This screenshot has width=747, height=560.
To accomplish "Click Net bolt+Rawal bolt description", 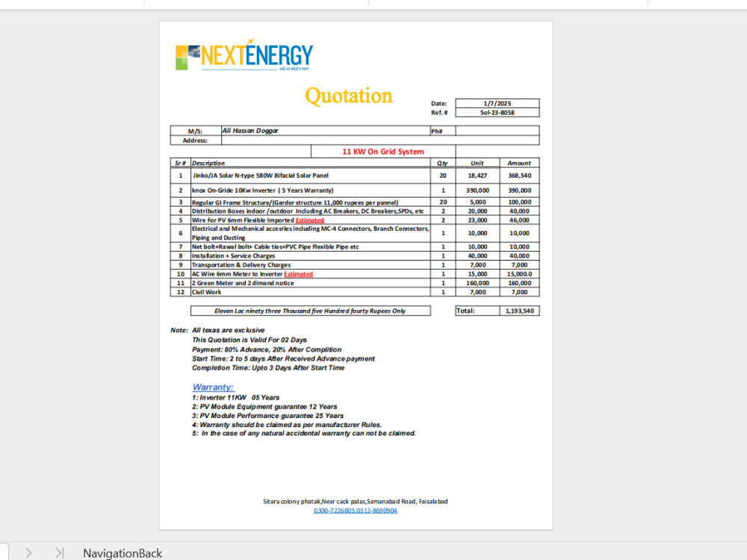I will click(x=276, y=246).
